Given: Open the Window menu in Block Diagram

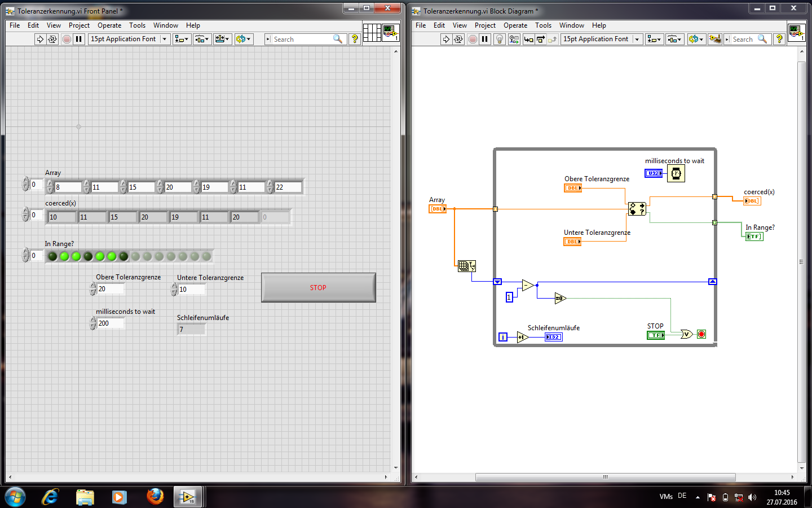Looking at the screenshot, I should [x=572, y=25].
